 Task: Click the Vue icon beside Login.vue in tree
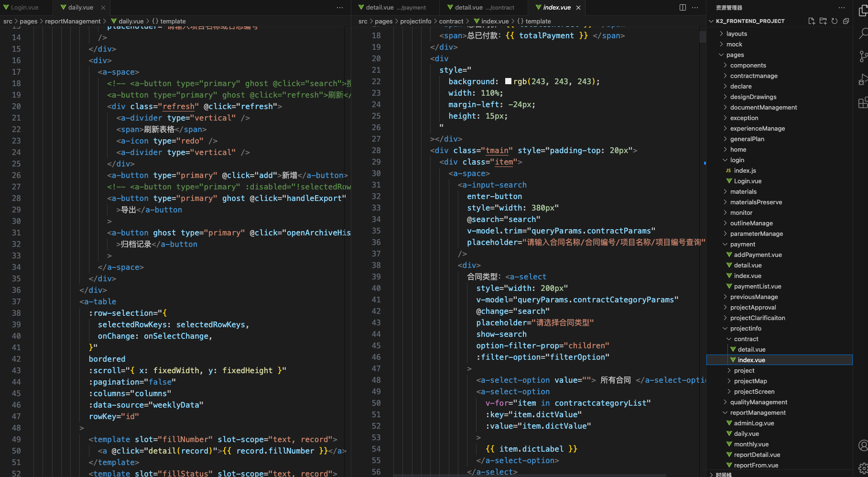pos(729,181)
